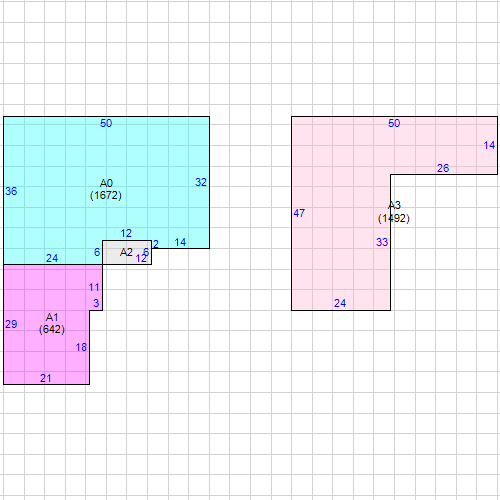
Task: Click dimension '24' at A3's bottom edge
Action: pyautogui.click(x=340, y=303)
